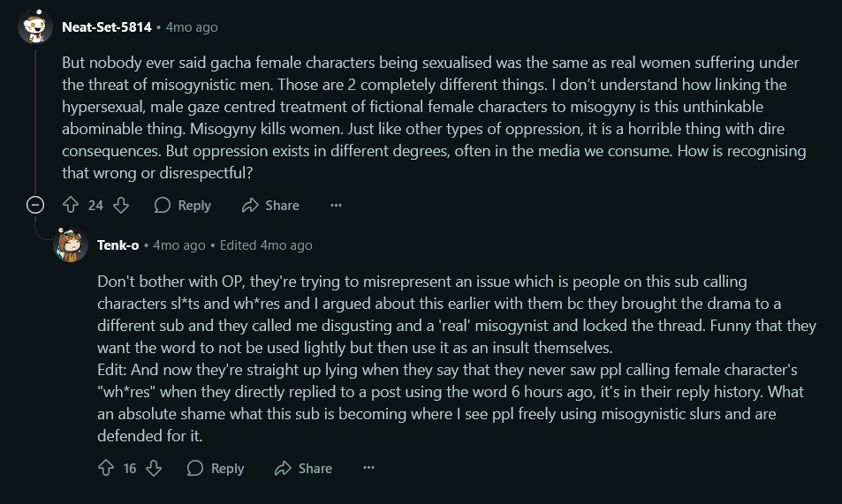Open more options on Tenk-o's reply
This screenshot has width=842, height=504.
pyautogui.click(x=369, y=468)
